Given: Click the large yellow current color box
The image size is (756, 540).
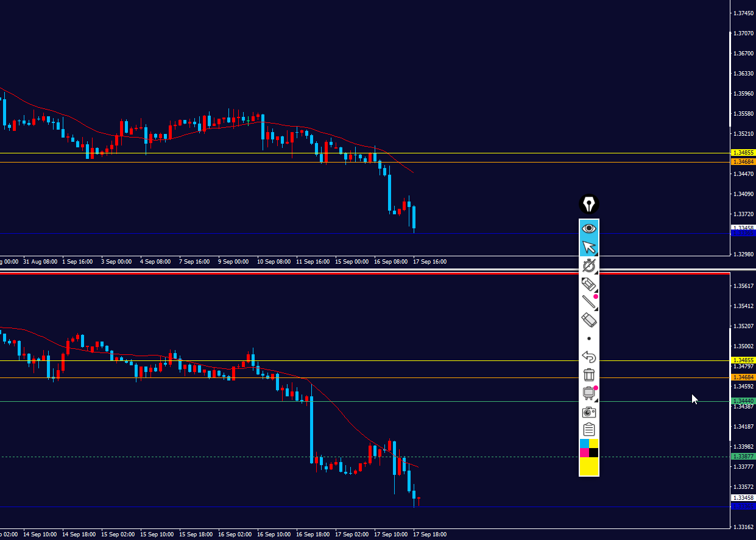Looking at the screenshot, I should point(589,466).
